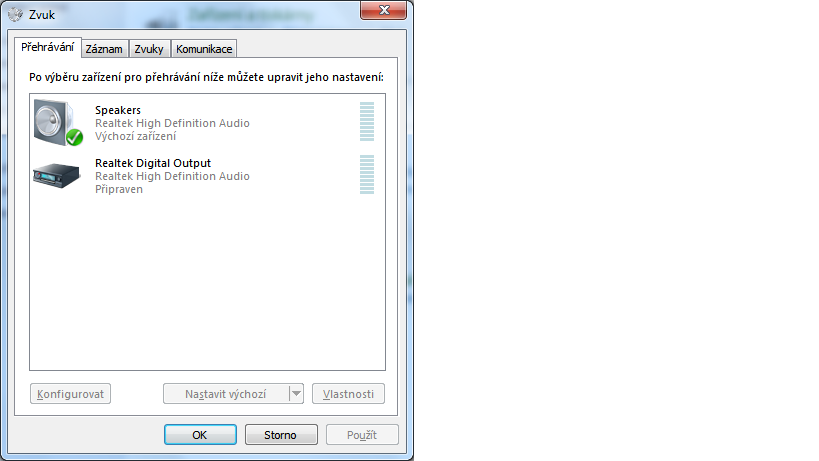This screenshot has height=461, width=819.
Task: Confirm with the OK button
Action: tap(200, 434)
